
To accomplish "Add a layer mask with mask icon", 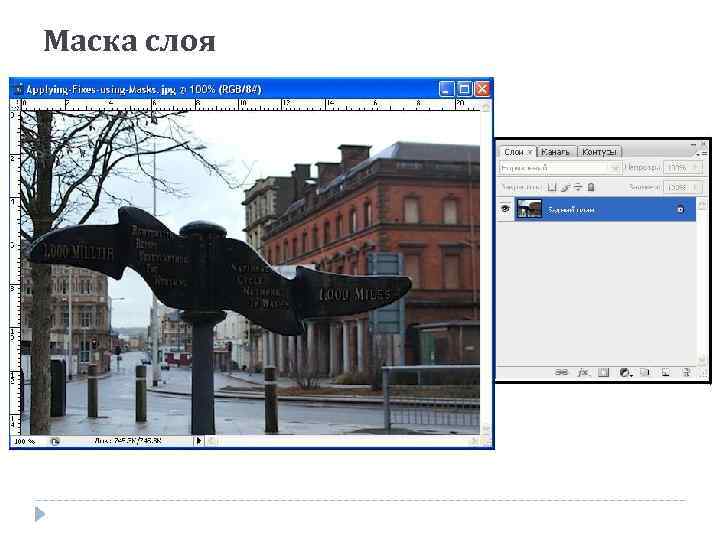I will coord(604,372).
